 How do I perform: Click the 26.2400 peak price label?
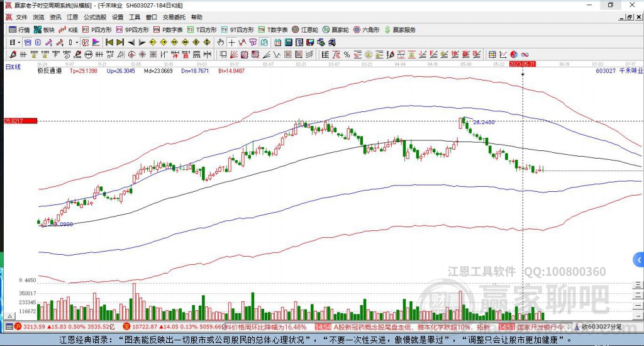point(484,122)
